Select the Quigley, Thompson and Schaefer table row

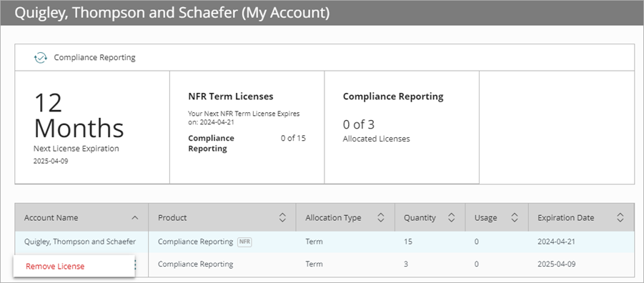[x=325, y=242]
